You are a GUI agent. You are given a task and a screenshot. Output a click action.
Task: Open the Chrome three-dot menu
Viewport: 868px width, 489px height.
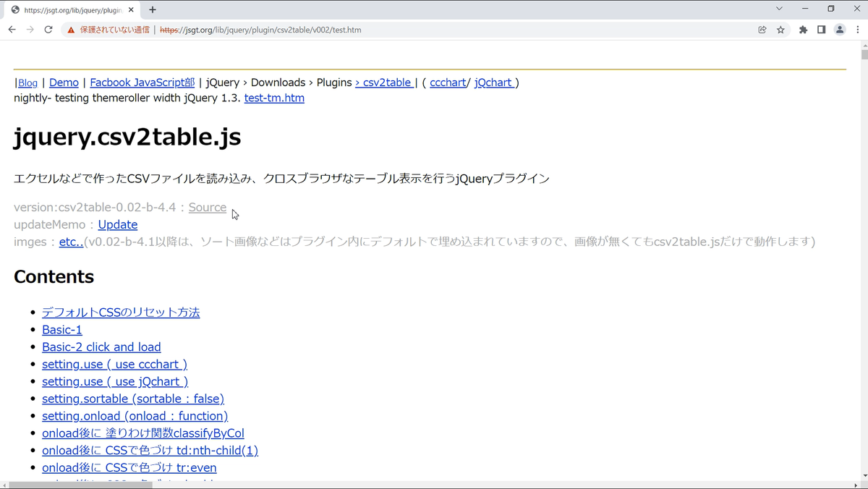click(x=859, y=30)
